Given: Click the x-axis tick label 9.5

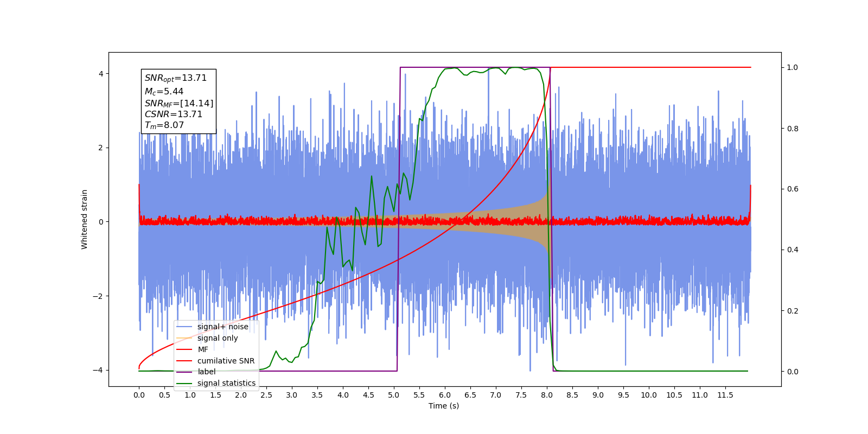Looking at the screenshot, I should click(x=623, y=395).
